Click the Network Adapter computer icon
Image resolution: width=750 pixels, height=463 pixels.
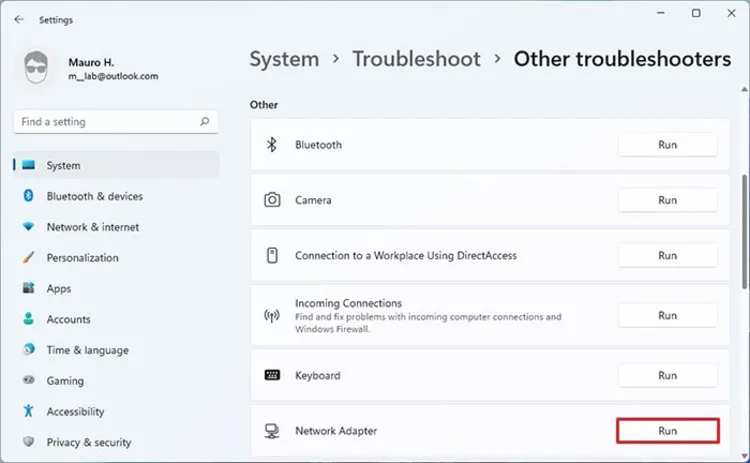(272, 430)
